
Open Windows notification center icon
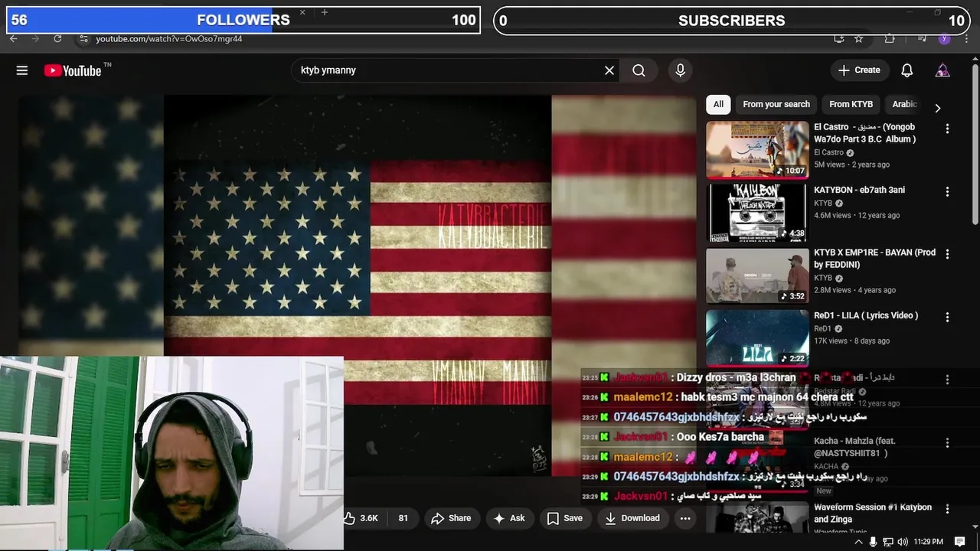960,542
